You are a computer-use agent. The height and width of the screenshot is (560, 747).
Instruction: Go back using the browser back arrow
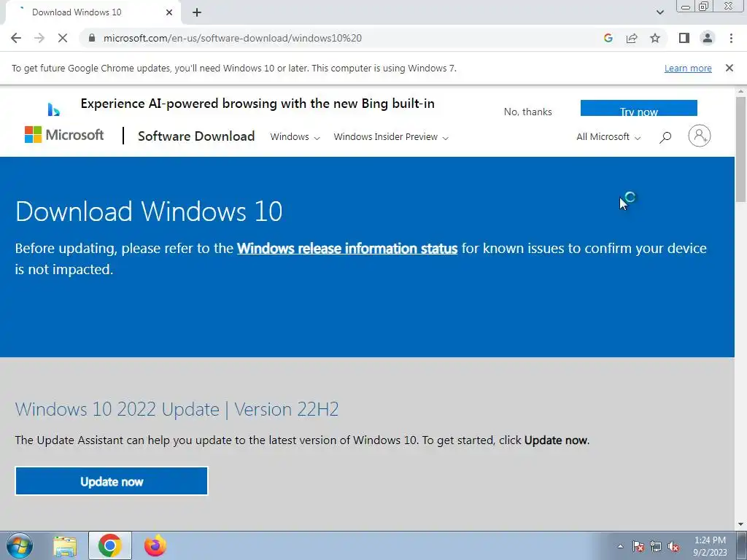pos(16,38)
